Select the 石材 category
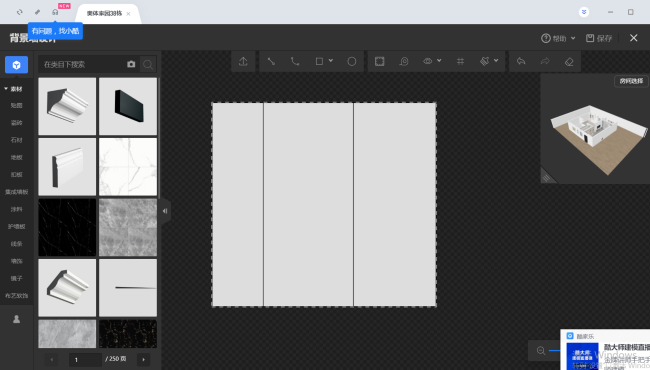This screenshot has width=650, height=370. [17, 140]
